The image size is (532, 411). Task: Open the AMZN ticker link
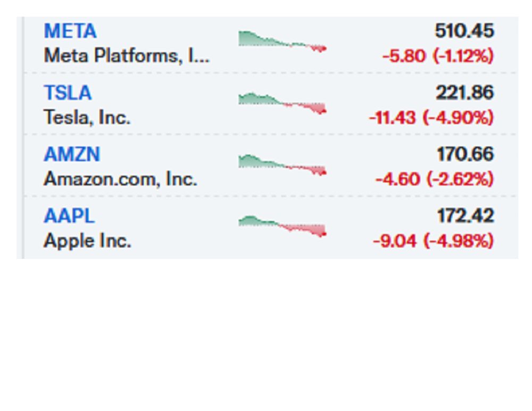click(x=72, y=154)
